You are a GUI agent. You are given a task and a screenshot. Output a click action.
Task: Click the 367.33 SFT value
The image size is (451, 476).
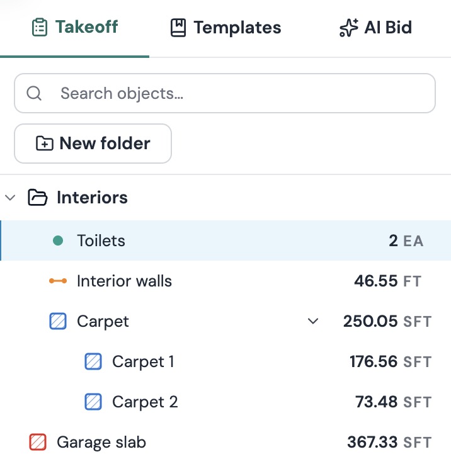click(389, 442)
